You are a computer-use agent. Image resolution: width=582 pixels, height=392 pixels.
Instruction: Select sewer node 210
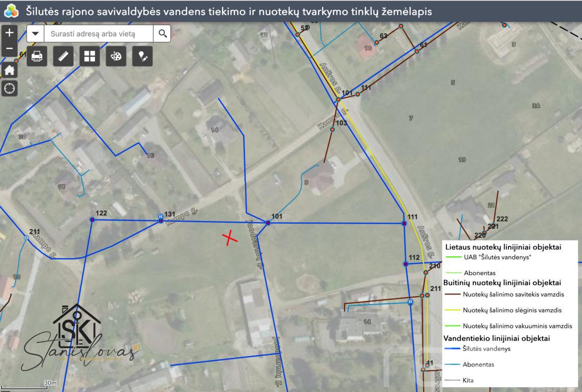point(426,273)
